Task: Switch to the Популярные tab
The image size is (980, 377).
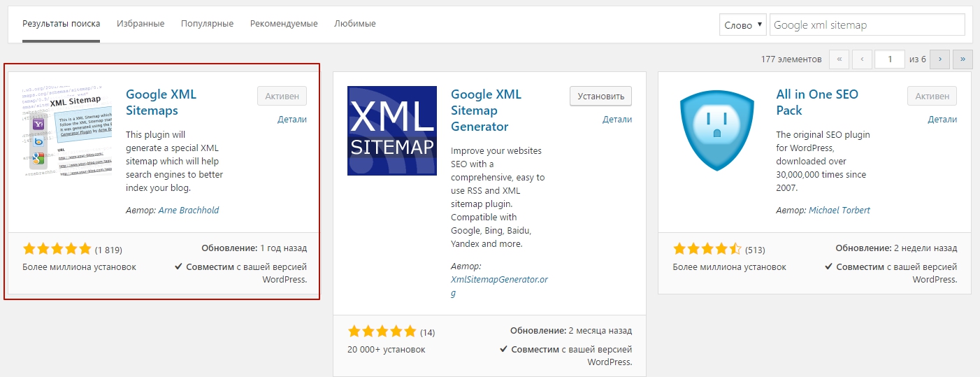Action: pos(207,24)
